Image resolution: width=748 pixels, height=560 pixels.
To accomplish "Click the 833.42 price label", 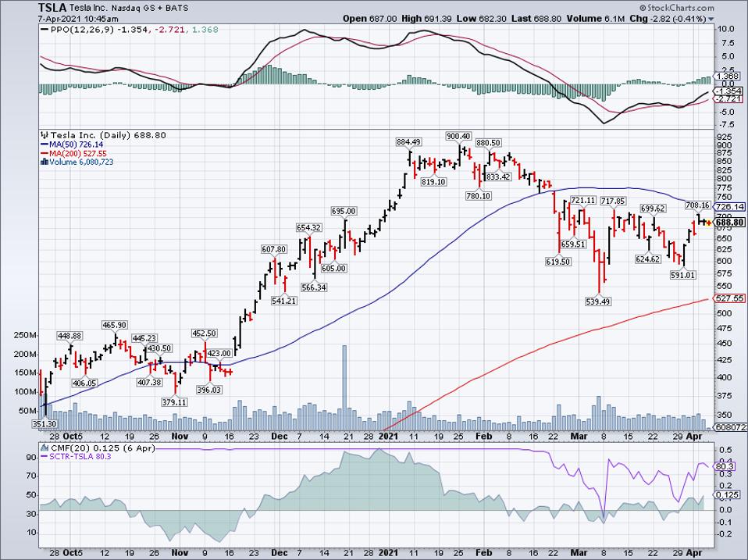I will pyautogui.click(x=498, y=177).
